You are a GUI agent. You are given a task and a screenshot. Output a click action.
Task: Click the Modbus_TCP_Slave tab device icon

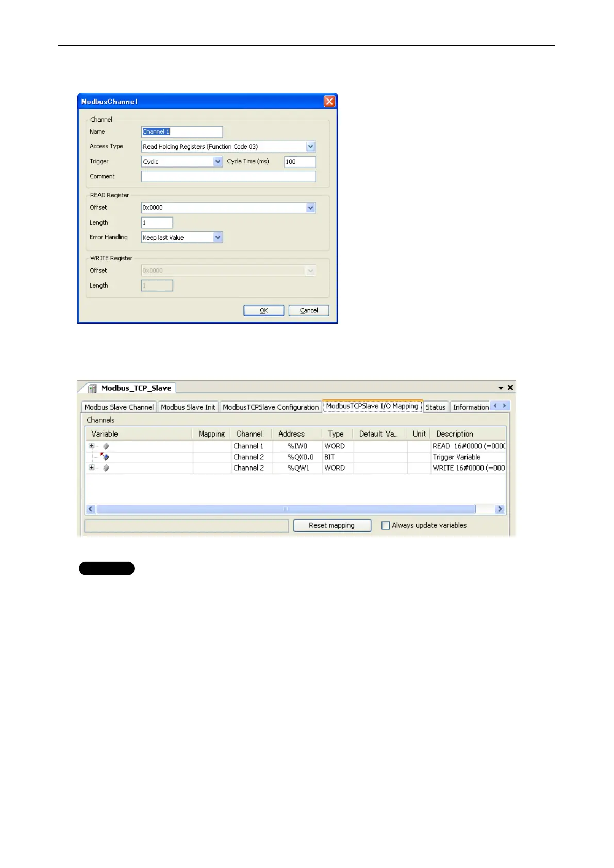click(92, 388)
